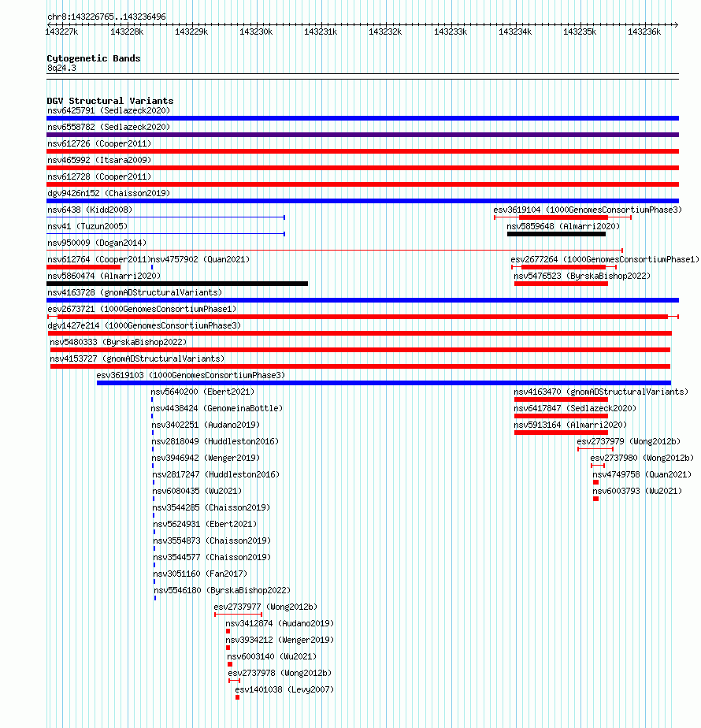This screenshot has height=728, width=701.
Task: Click the 143230k ruler tick label
Action: click(256, 32)
